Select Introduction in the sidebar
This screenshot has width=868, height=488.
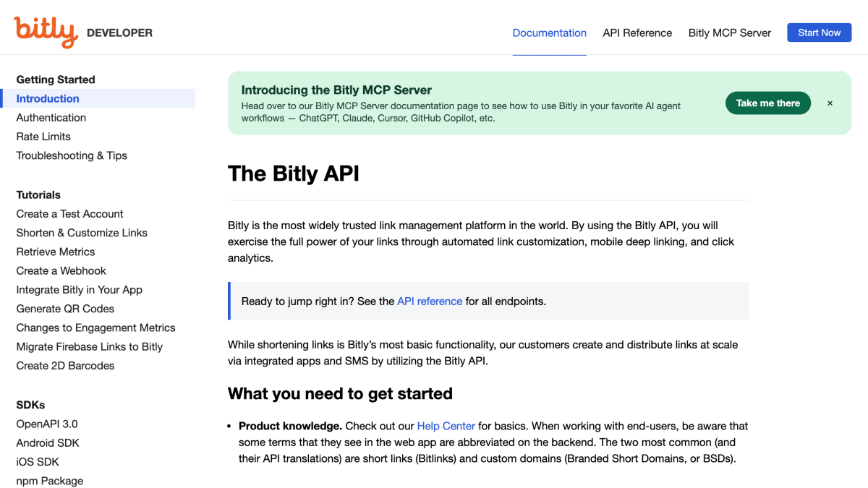pyautogui.click(x=98, y=98)
